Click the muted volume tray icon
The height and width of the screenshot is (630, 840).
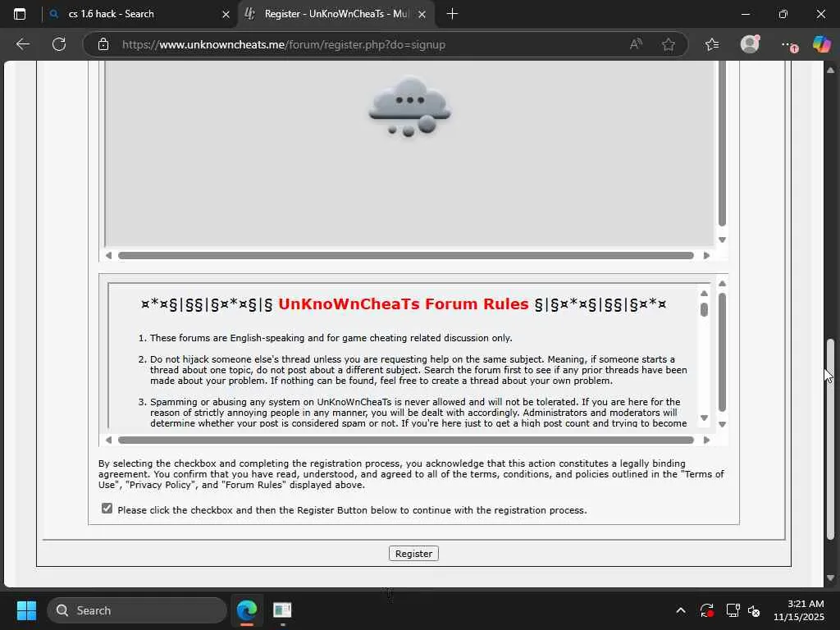pos(755,610)
